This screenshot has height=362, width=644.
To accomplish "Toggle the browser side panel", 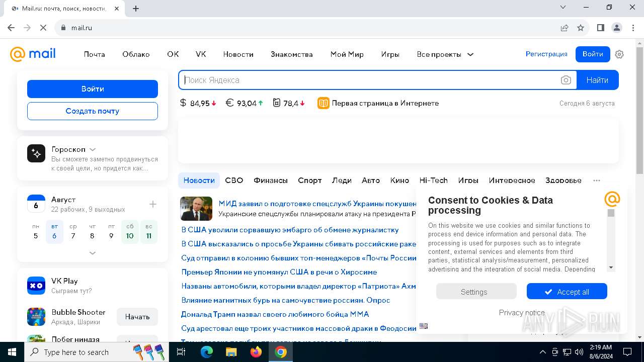I will tap(600, 28).
